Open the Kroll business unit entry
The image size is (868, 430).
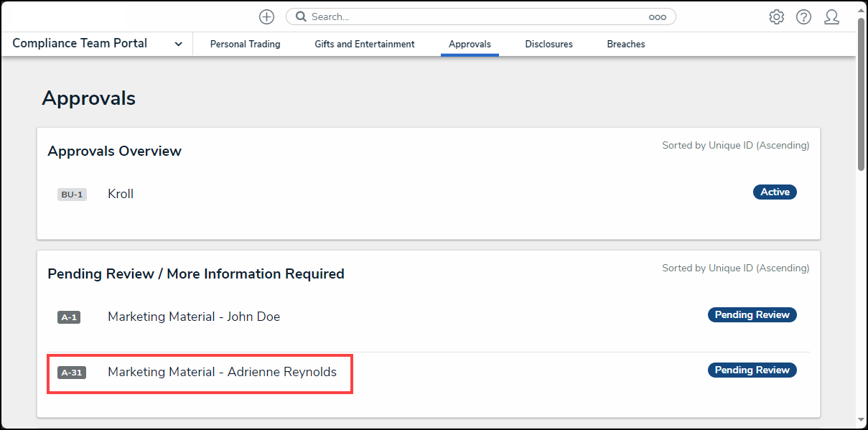coord(121,194)
